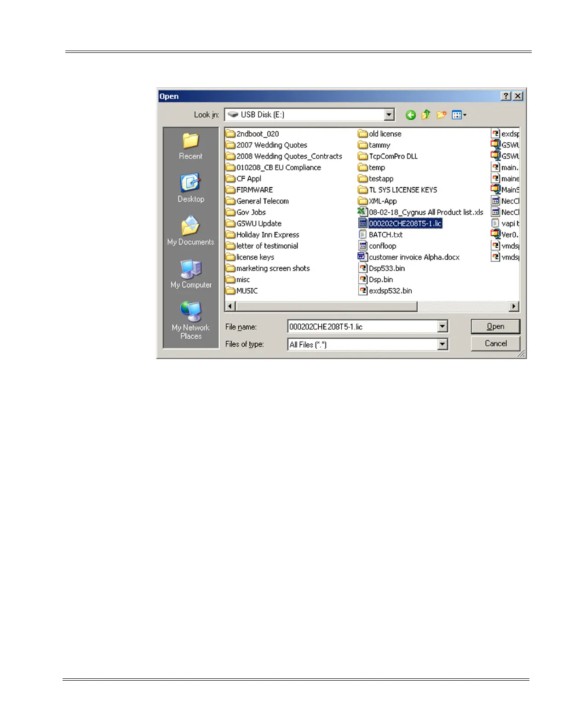This screenshot has width=563, height=728.
Task: Select the confloop file
Action: pos(377,246)
